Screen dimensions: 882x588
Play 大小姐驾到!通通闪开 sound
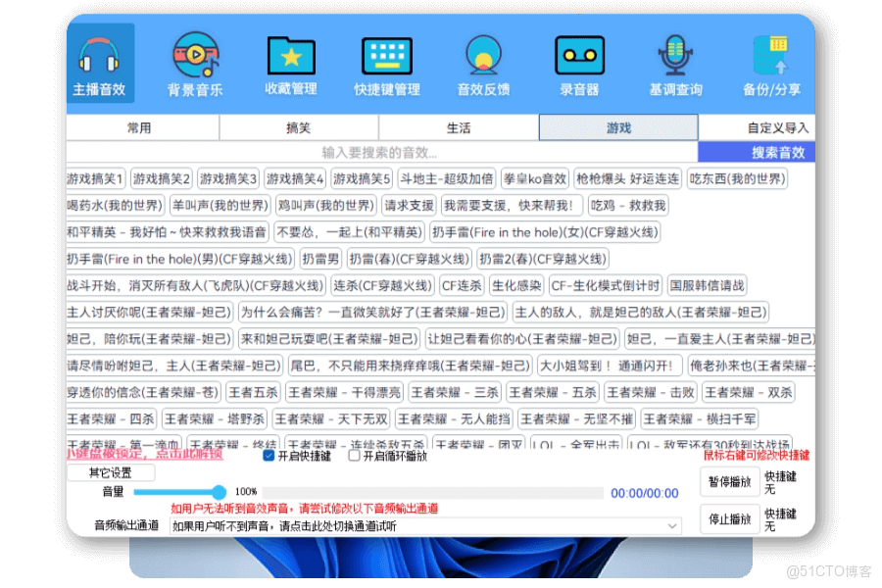(610, 366)
